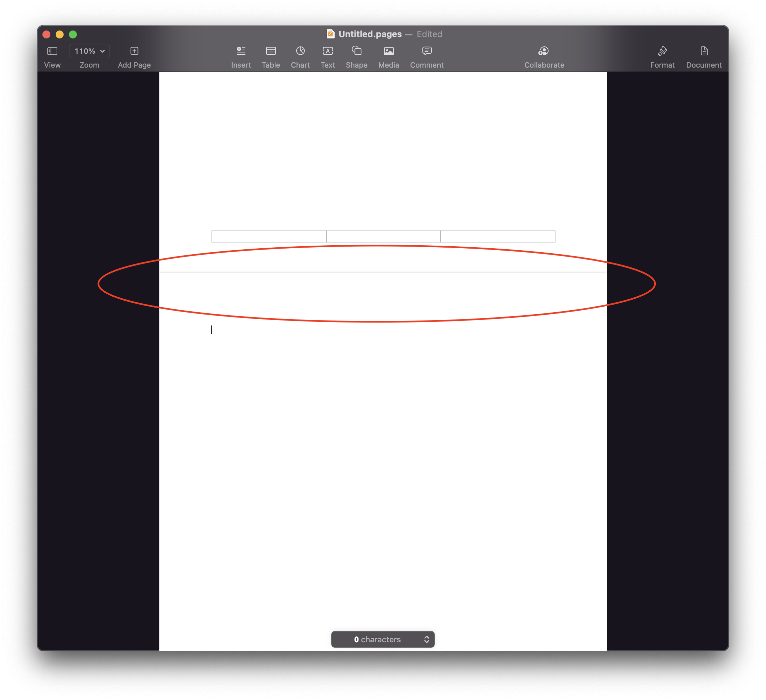Toggle the Document inspector panel
Screen dimensions: 766x700
pos(704,51)
